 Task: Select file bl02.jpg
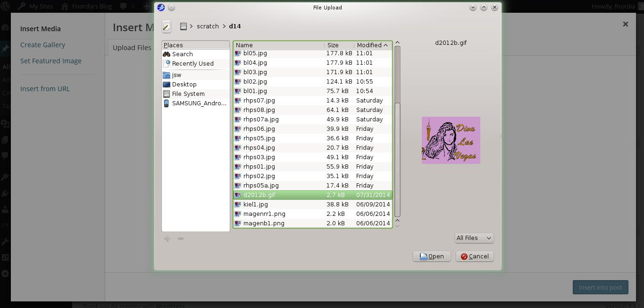pos(312,81)
